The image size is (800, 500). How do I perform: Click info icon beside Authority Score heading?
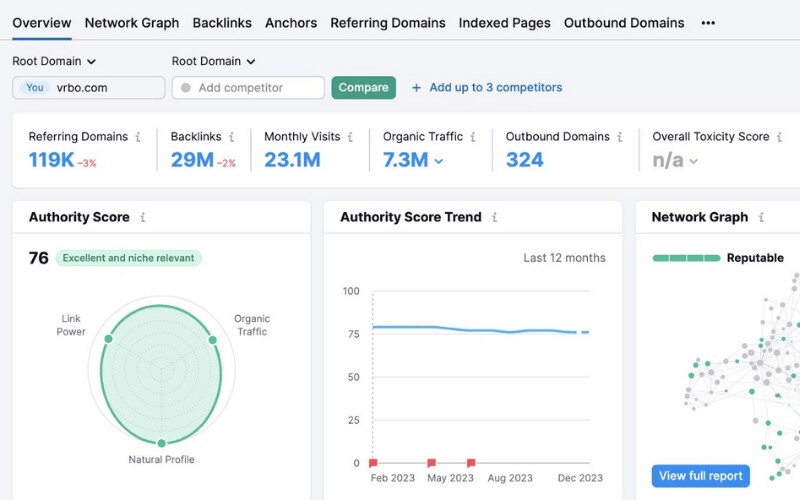143,217
